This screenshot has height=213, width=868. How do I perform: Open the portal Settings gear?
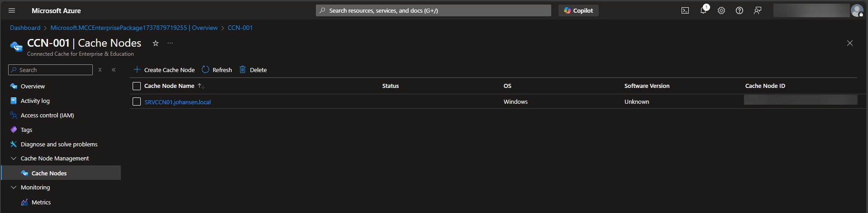click(721, 10)
